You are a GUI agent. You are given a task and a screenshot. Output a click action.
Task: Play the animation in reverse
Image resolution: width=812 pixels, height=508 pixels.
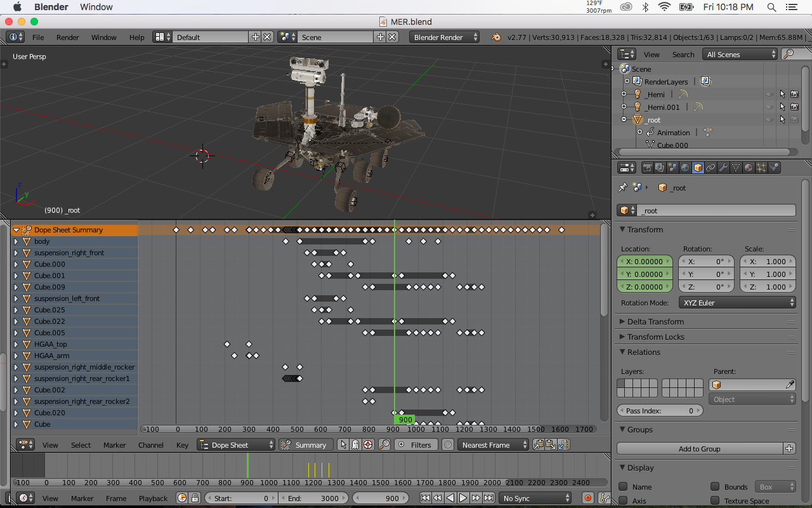451,498
